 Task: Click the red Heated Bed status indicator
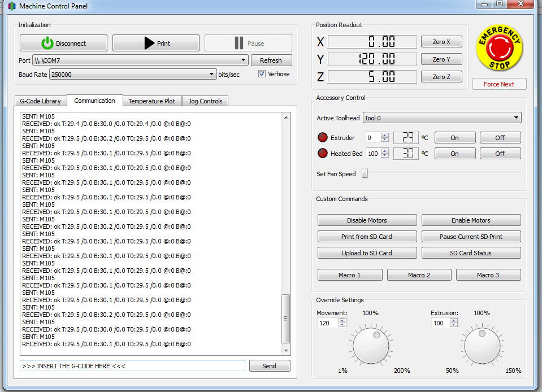coord(322,154)
